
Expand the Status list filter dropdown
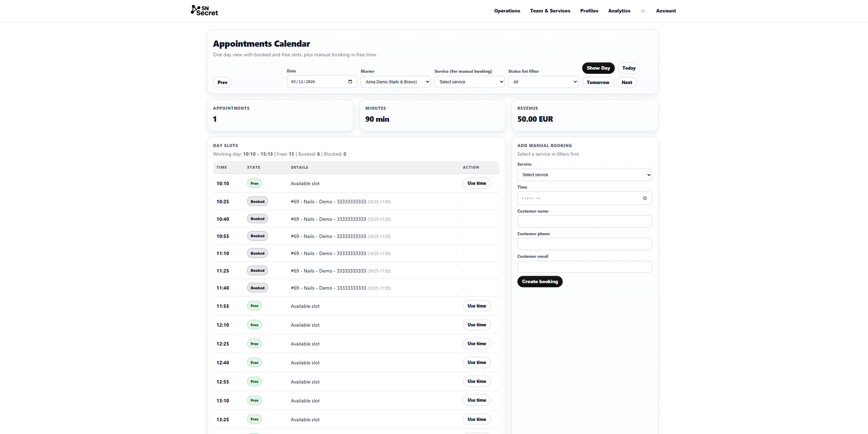coord(543,82)
